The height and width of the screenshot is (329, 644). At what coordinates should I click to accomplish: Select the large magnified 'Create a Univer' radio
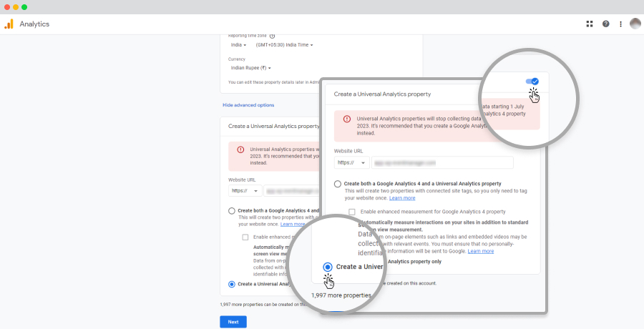pyautogui.click(x=328, y=267)
